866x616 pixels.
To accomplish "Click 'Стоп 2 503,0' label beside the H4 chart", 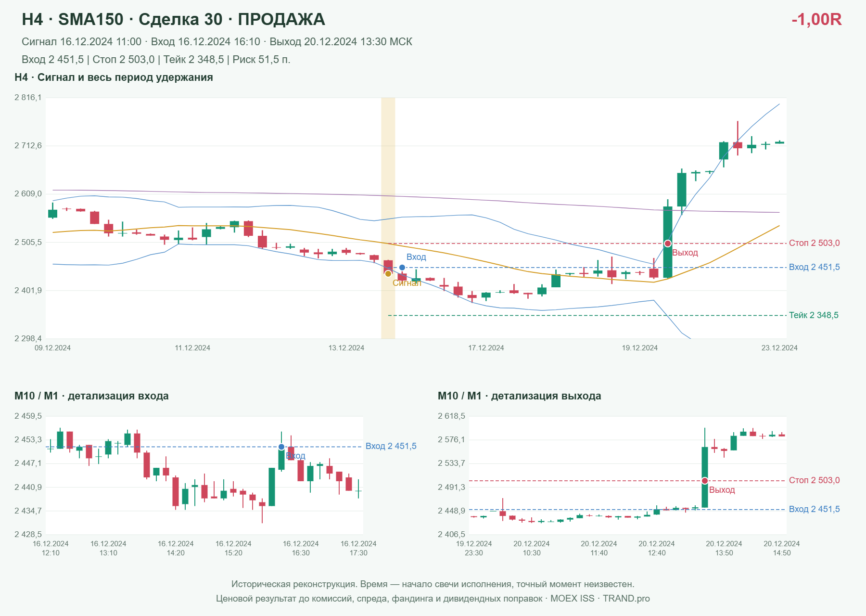I will 815,243.
